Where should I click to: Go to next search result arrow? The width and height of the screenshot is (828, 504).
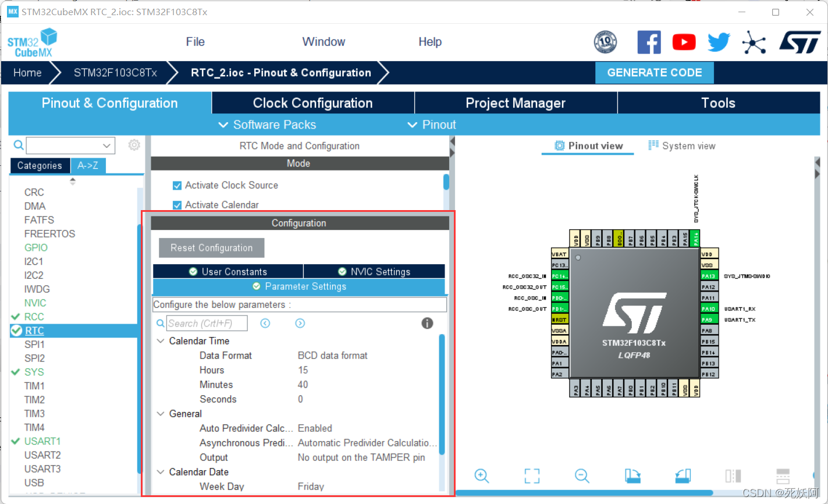coord(300,323)
